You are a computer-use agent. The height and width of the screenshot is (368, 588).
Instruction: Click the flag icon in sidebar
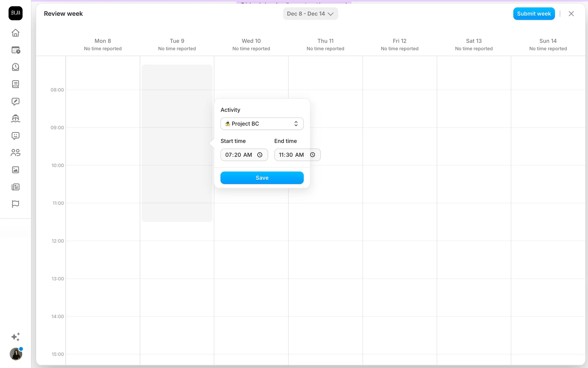pos(15,204)
